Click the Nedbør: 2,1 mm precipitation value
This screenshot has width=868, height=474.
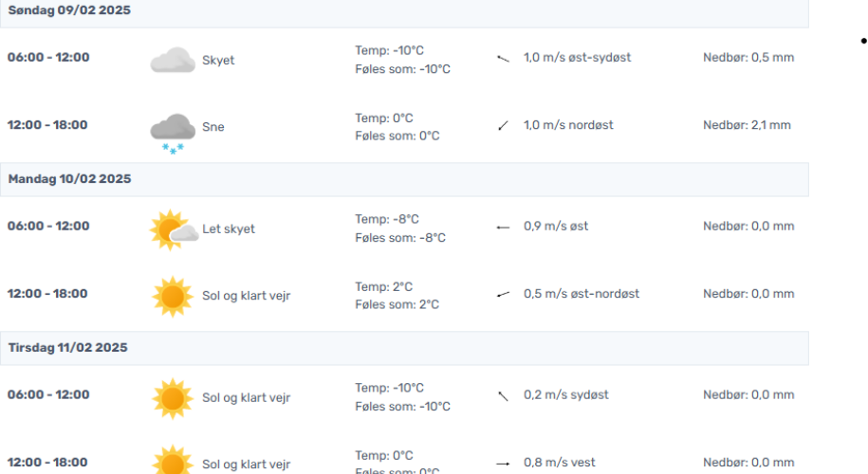[747, 125]
